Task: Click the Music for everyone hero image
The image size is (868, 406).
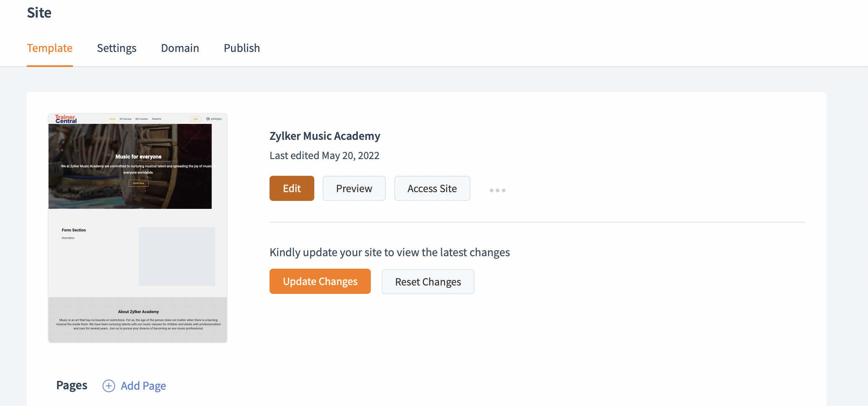Action: click(130, 166)
